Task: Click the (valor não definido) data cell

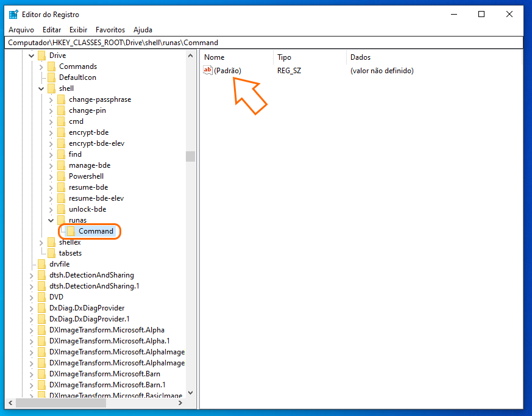Action: (382, 71)
